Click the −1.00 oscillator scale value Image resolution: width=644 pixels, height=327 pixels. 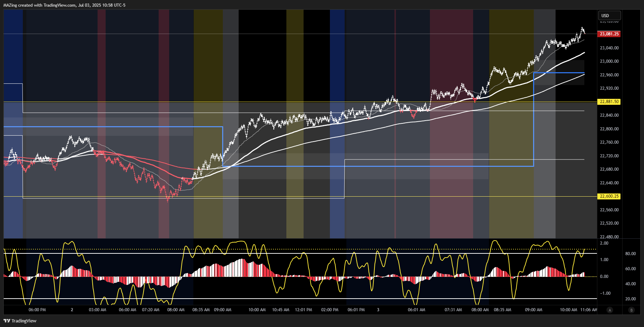(x=605, y=293)
